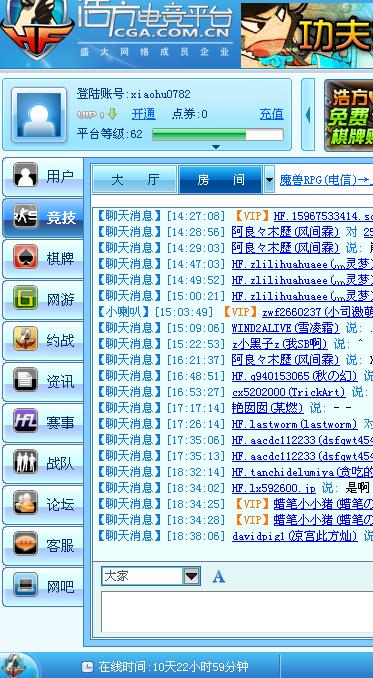Open the 用户 user section icon
Screen dimensions: 373x678
[x=25, y=175]
